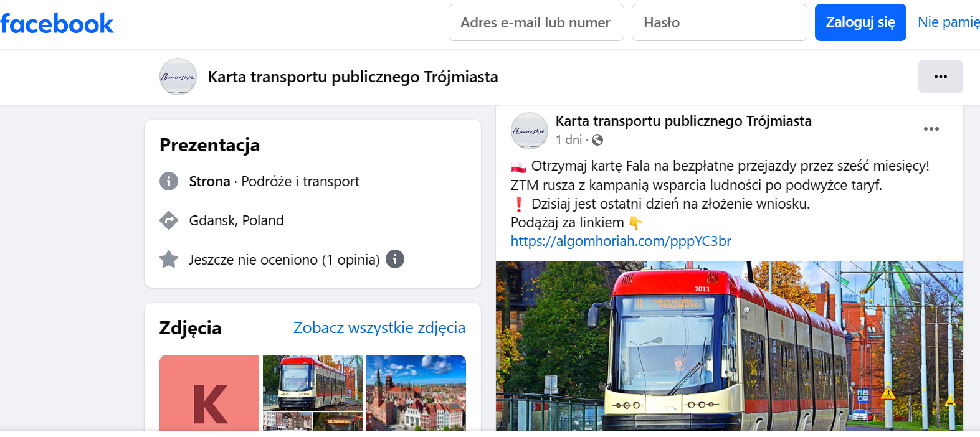Select the page title Karta transportu publicznego Trójmiasta

pyautogui.click(x=353, y=77)
